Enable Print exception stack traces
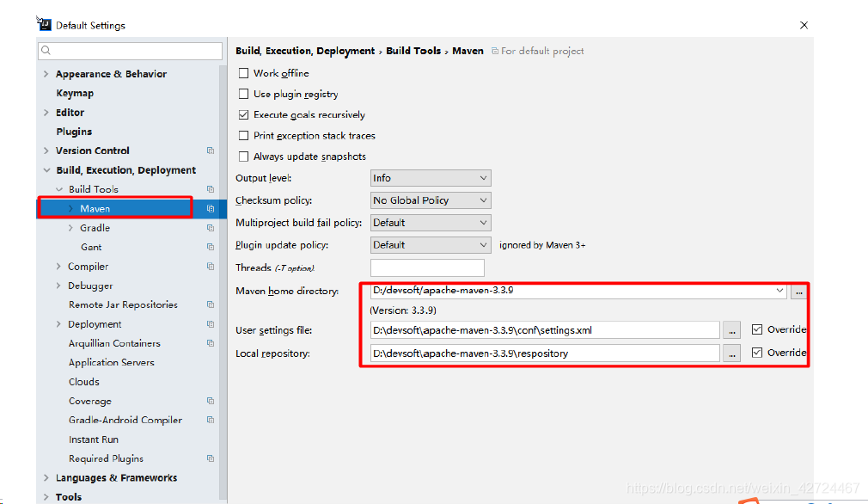 243,136
